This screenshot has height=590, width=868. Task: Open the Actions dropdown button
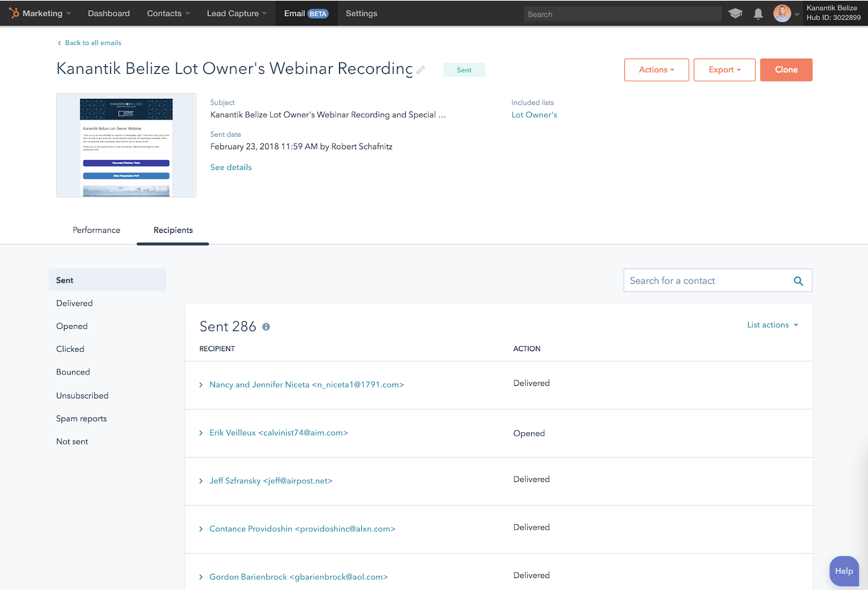coord(656,70)
